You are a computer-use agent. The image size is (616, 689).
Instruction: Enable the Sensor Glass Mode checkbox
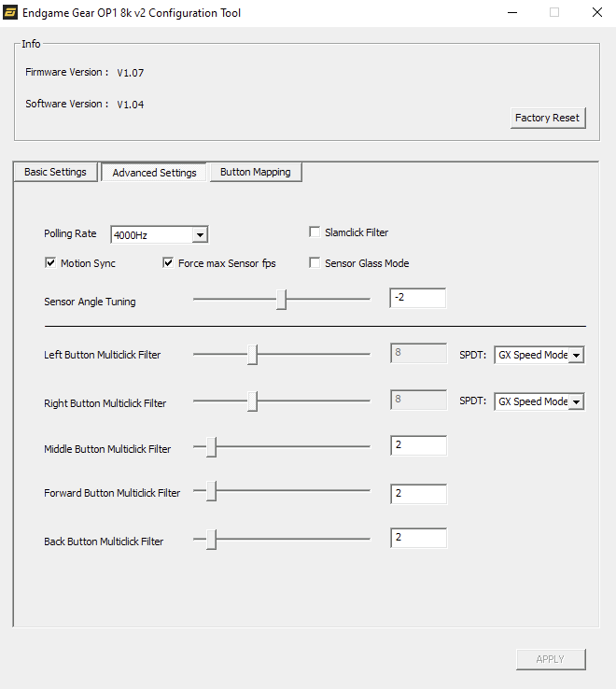(x=315, y=262)
